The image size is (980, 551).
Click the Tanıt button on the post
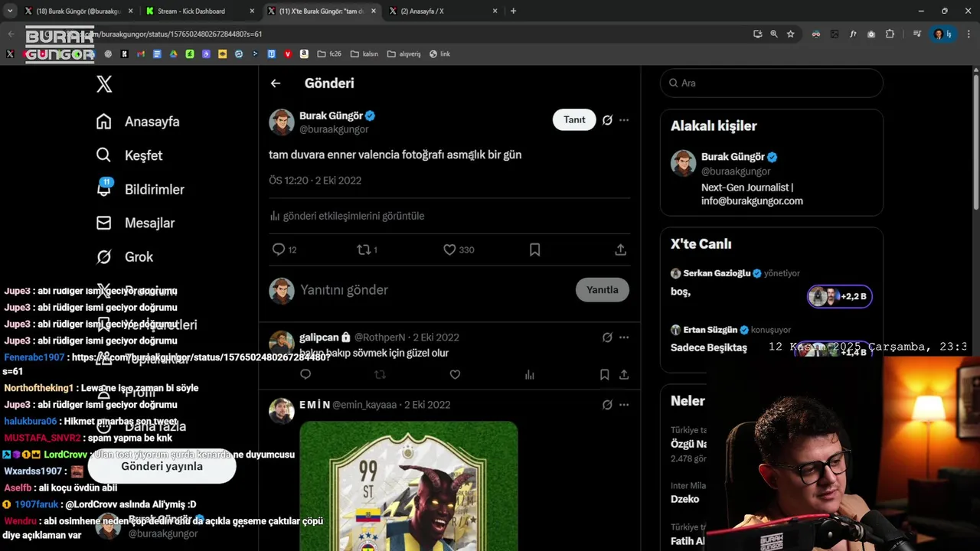pos(574,119)
